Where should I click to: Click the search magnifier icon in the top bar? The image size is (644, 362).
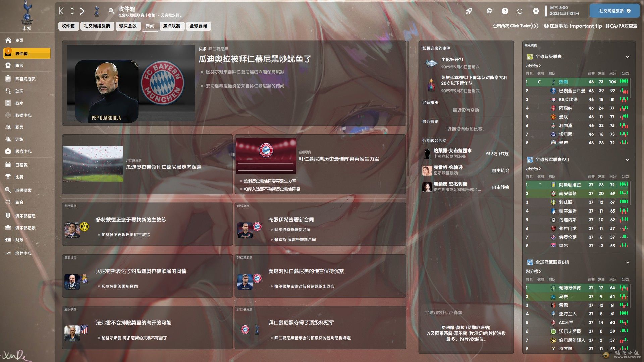tap(111, 11)
